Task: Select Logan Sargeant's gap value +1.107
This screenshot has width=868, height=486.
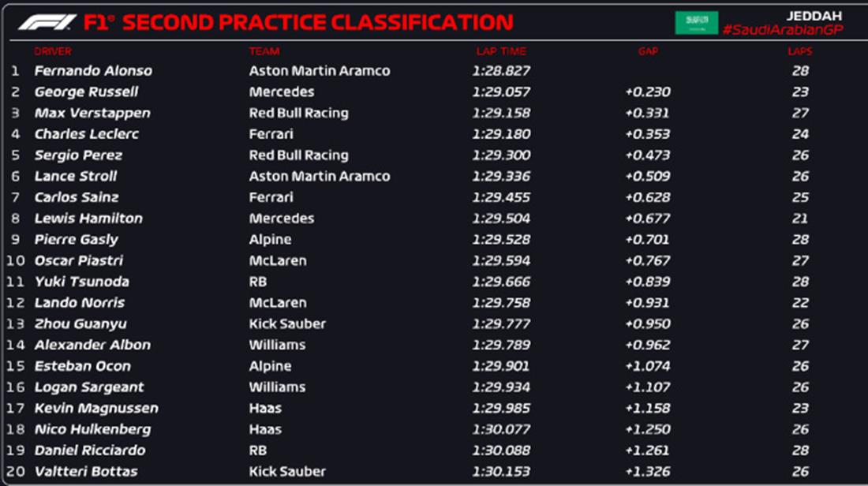Action: tap(648, 387)
